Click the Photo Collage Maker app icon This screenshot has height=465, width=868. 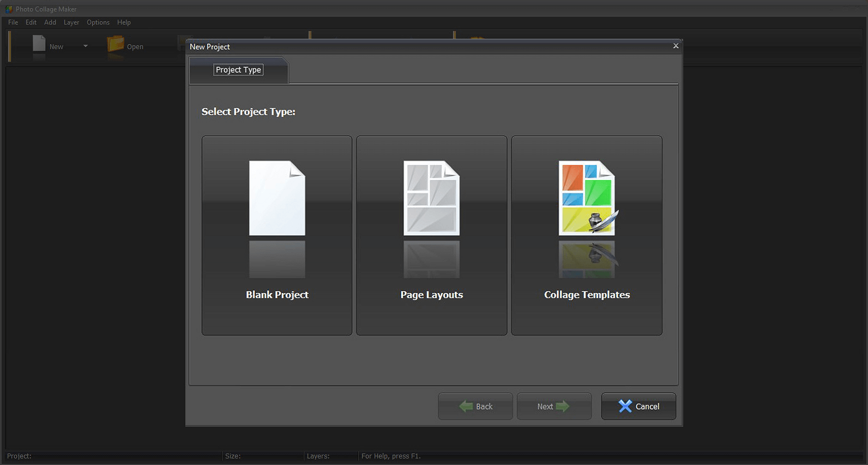coord(9,9)
